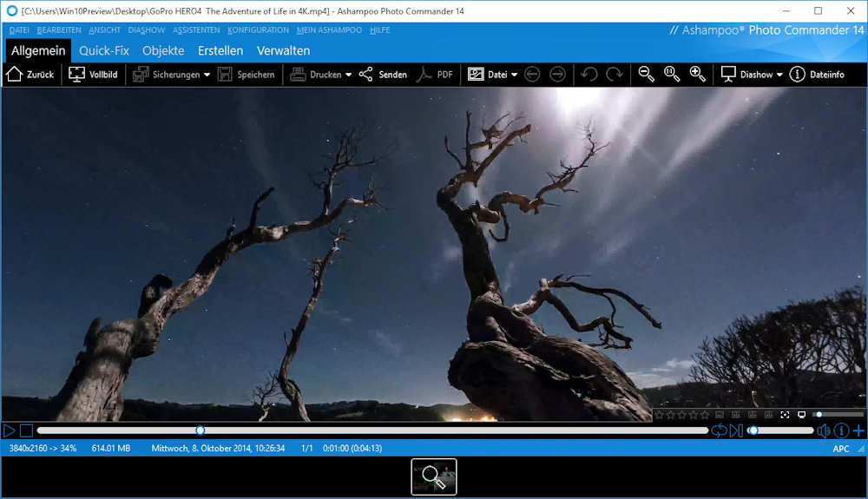Viewport: 868px width, 499px height.
Task: Mute the video with speaker icon
Action: click(x=824, y=430)
